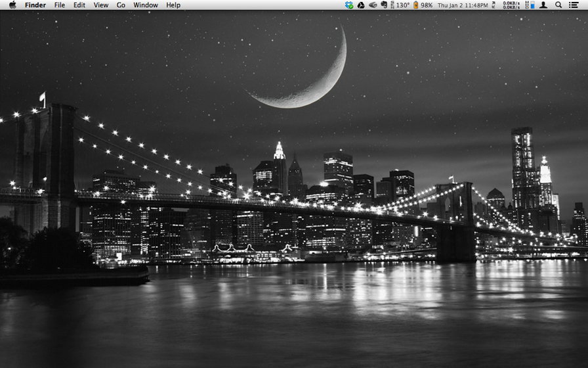This screenshot has height=368, width=588.
Task: Open the Finder application menu
Action: tap(35, 5)
